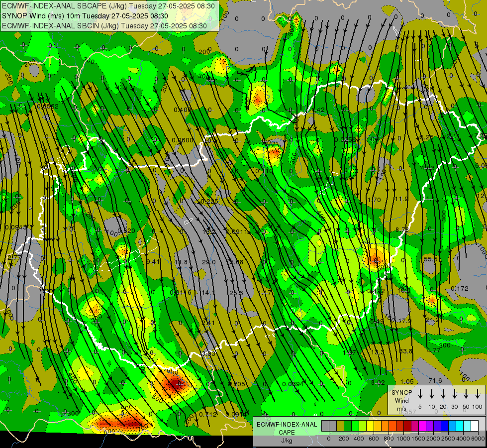
Task: Click the 2.77 value near left border
Action: [14, 257]
